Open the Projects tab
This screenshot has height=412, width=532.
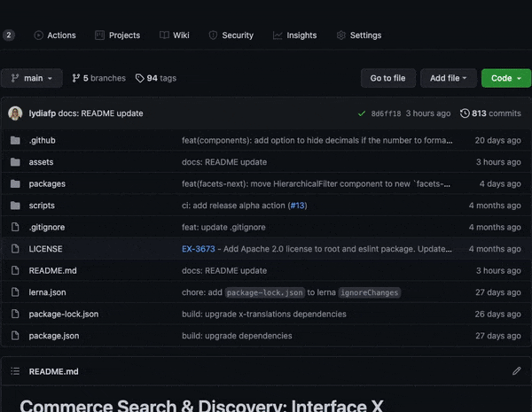click(x=117, y=35)
